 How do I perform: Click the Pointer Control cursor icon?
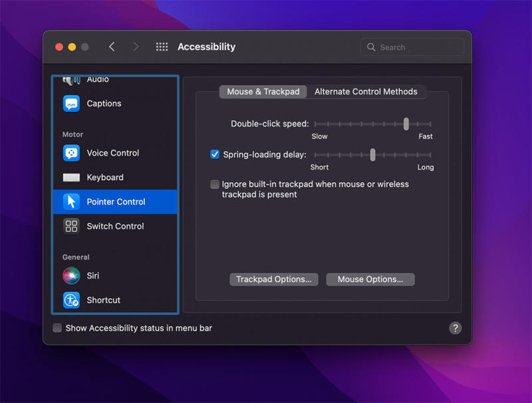click(x=71, y=201)
